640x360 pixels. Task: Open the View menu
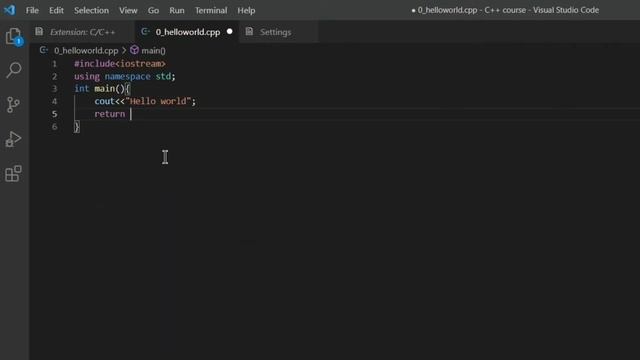point(128,10)
